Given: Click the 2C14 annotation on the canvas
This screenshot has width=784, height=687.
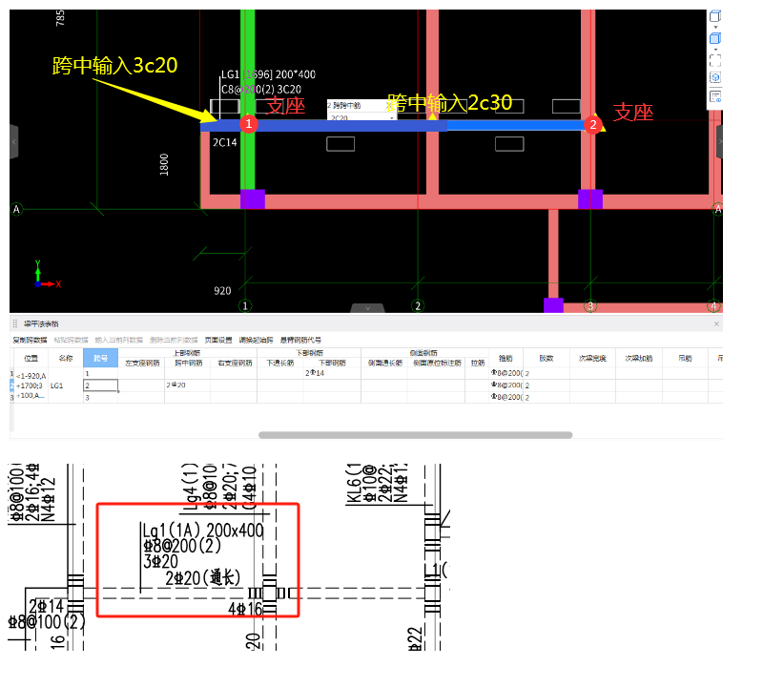Looking at the screenshot, I should 224,142.
